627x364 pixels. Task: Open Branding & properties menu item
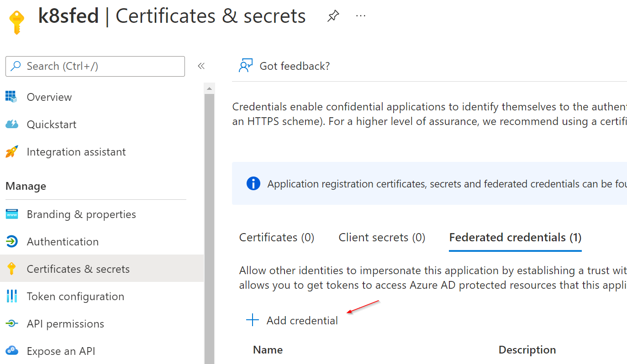coord(81,214)
